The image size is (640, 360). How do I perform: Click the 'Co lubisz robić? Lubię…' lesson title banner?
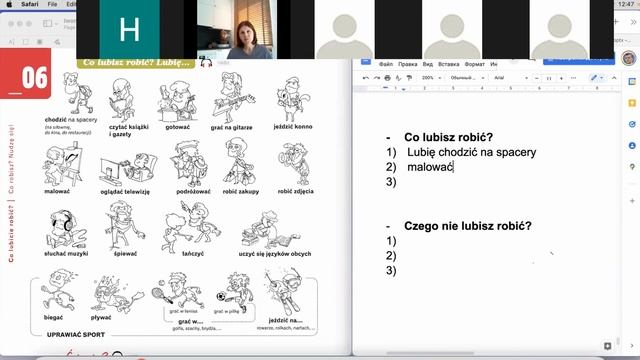pos(136,63)
